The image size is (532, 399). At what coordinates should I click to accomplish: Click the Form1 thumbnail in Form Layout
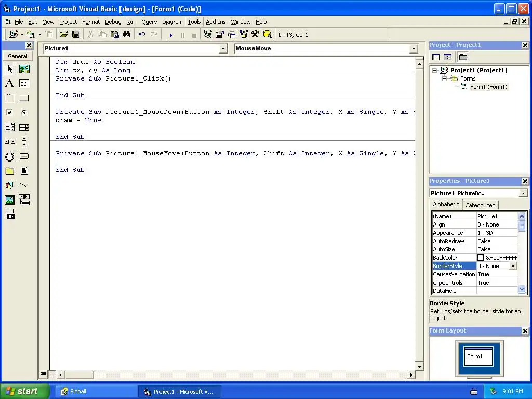point(478,356)
